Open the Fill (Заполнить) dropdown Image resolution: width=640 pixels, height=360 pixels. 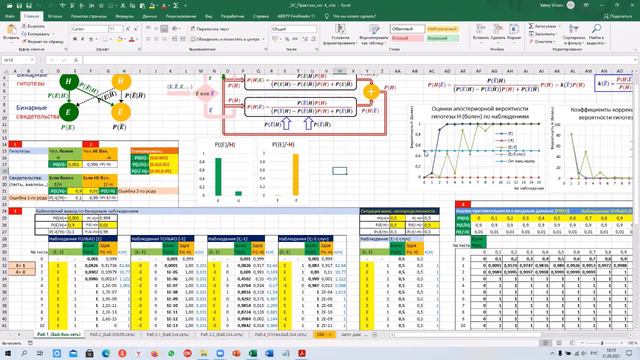point(542,34)
